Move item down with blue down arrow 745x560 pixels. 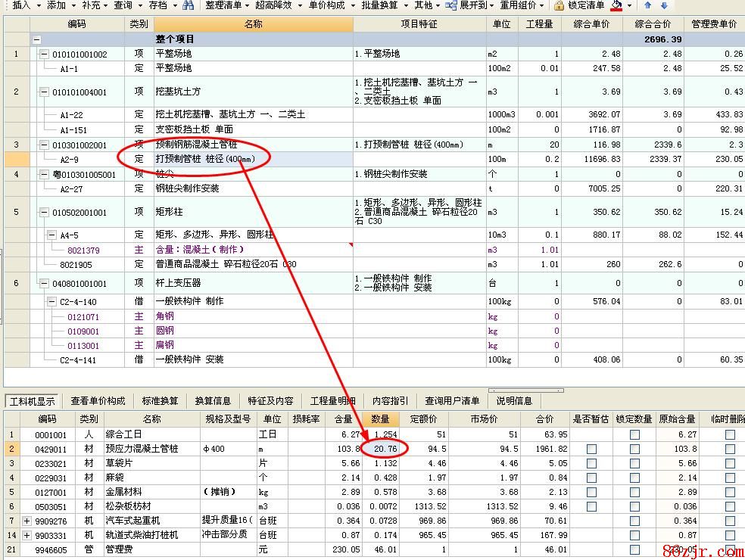coord(664,5)
